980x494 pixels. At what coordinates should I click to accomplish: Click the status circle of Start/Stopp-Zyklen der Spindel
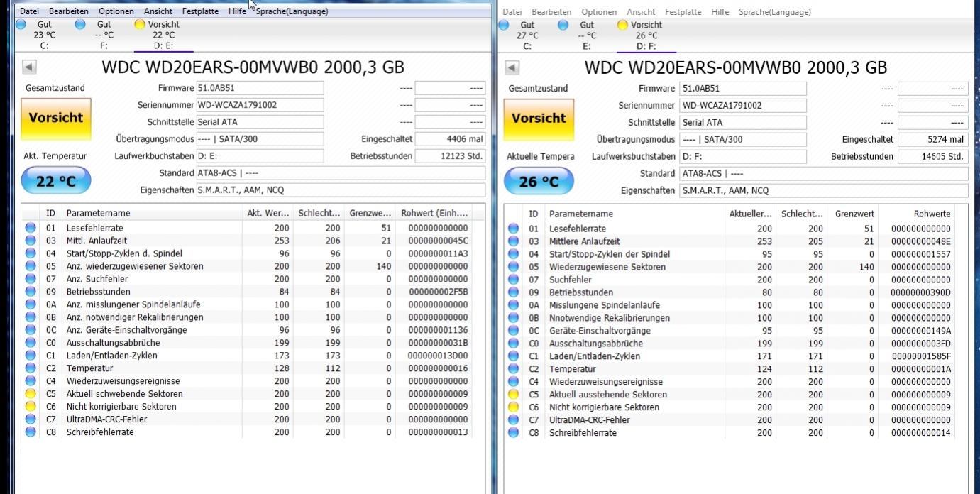[513, 254]
